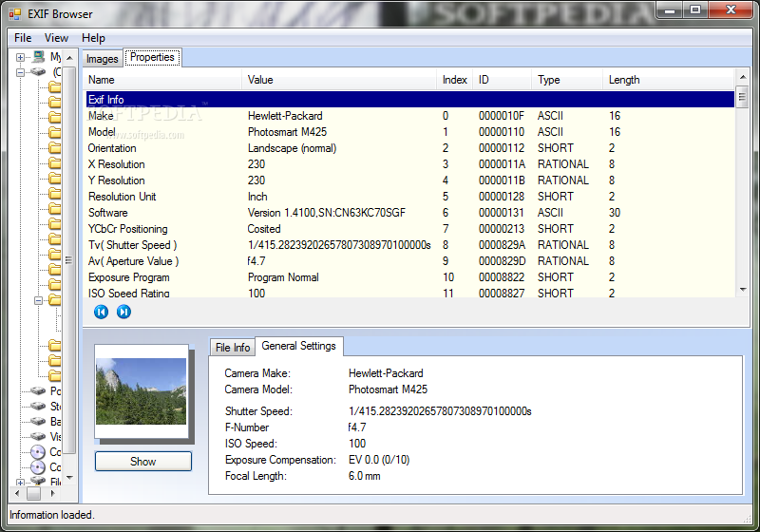Click the forest landscape thumbnail preview
This screenshot has height=532, width=760.
pos(141,391)
